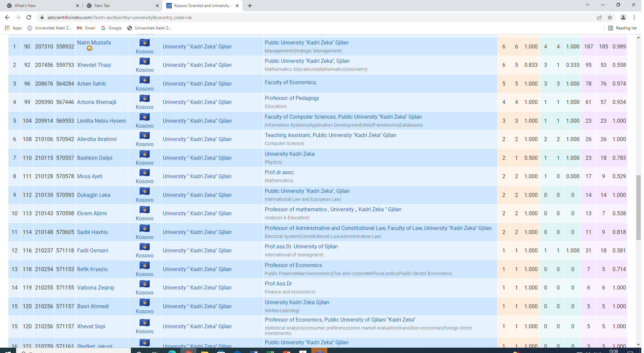Open Chrome three-dot menu
The width and height of the screenshot is (644, 353).
[634, 17]
